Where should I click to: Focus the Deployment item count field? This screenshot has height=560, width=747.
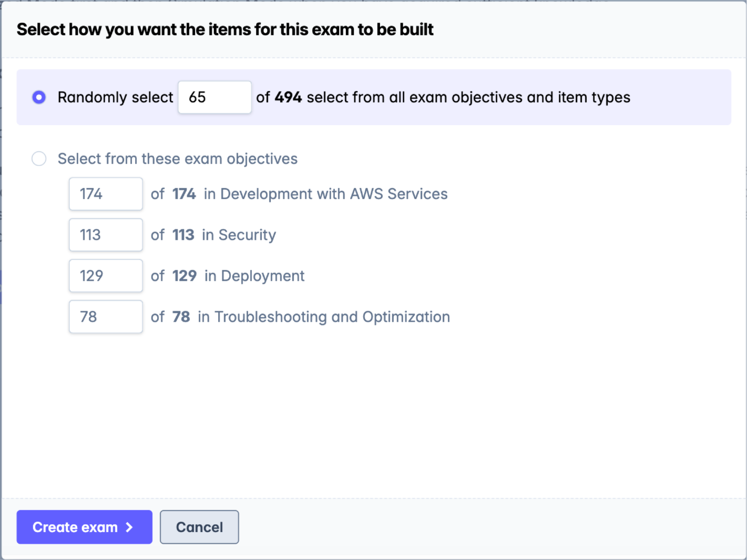pos(106,276)
